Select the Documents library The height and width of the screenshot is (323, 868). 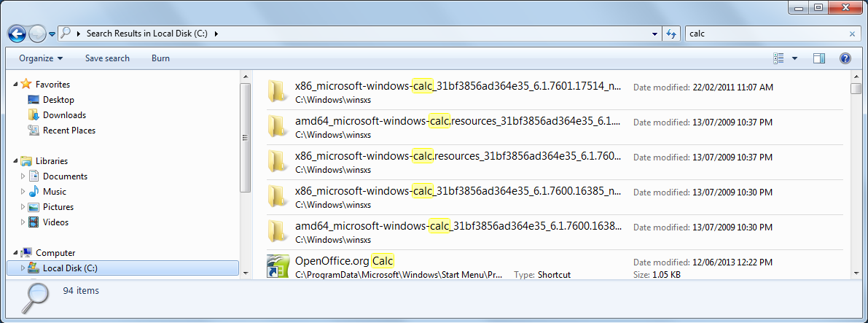pyautogui.click(x=66, y=176)
